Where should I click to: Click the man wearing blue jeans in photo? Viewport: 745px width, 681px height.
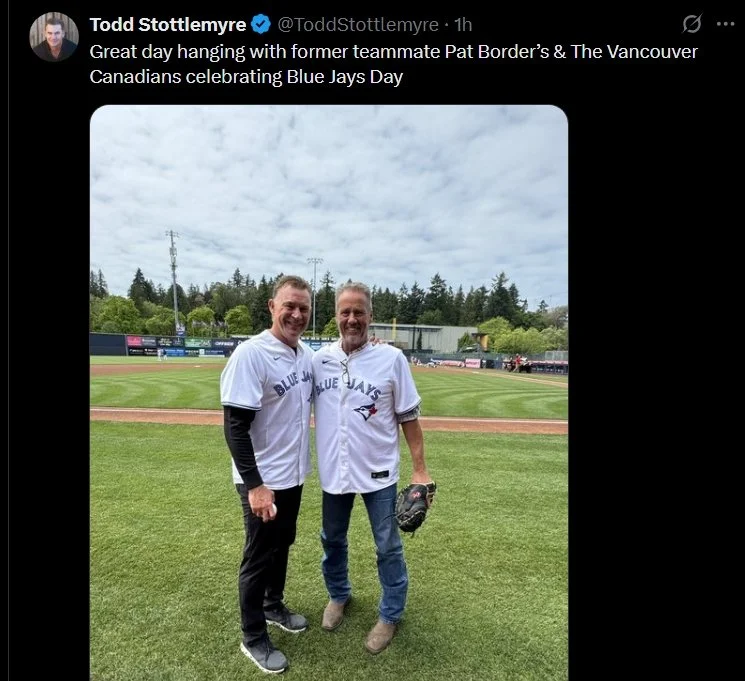pyautogui.click(x=370, y=467)
